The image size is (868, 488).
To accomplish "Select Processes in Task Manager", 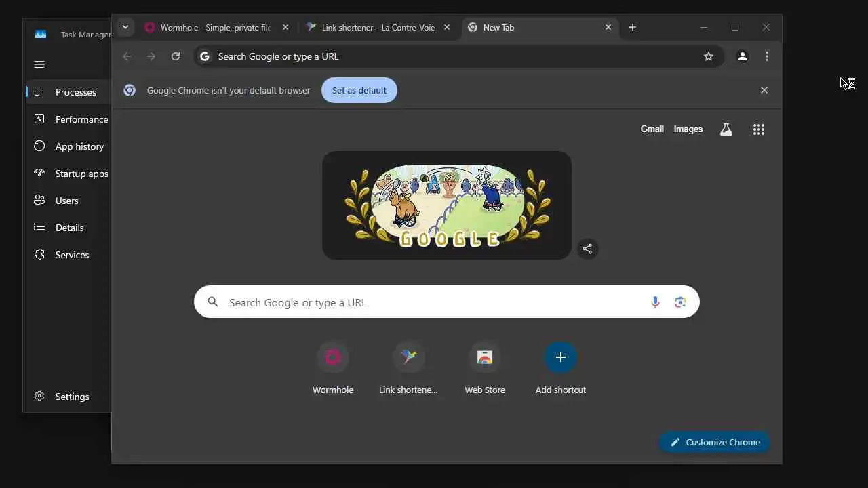I will [x=68, y=92].
